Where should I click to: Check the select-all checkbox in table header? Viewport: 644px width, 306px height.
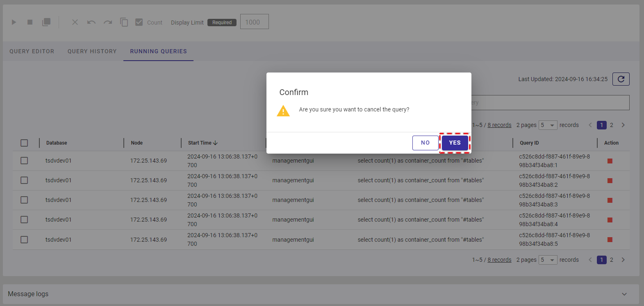[x=24, y=143]
